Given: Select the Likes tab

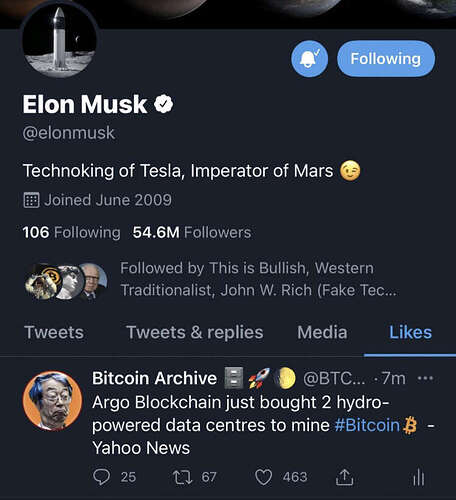Looking at the screenshot, I should [411, 332].
